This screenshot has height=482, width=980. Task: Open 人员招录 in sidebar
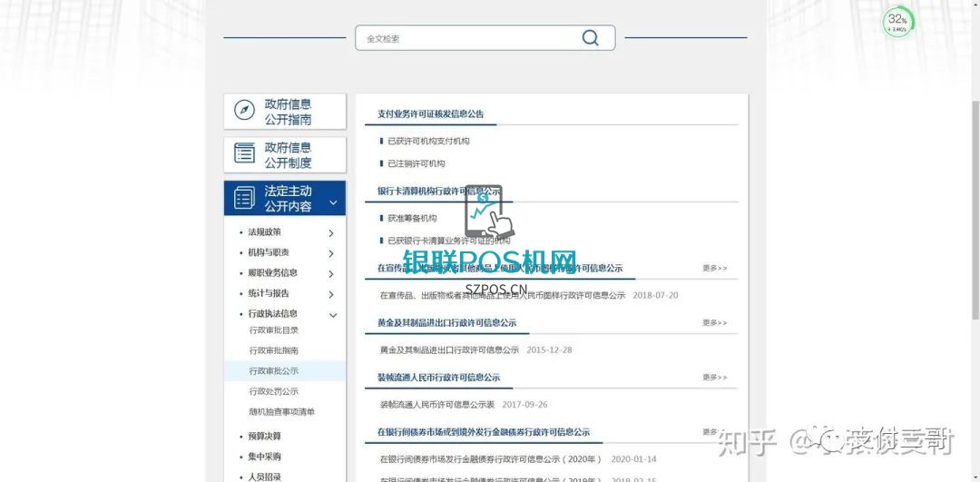(x=264, y=477)
